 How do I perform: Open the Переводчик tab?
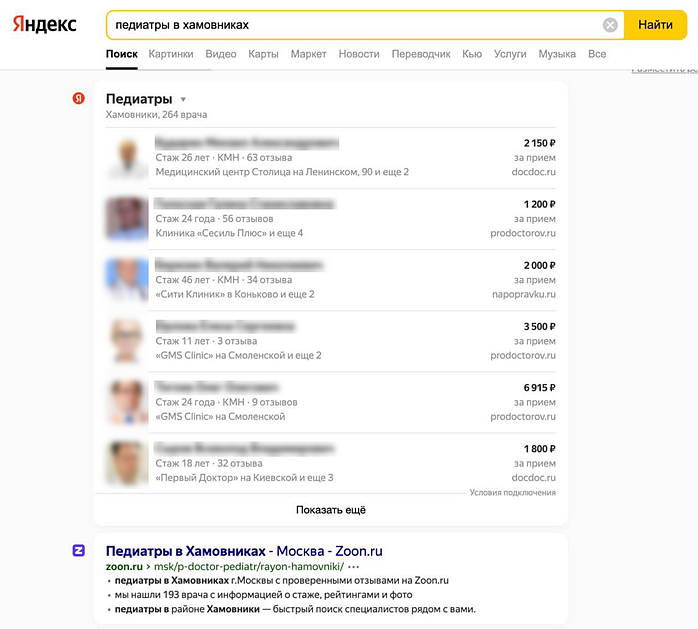(421, 54)
